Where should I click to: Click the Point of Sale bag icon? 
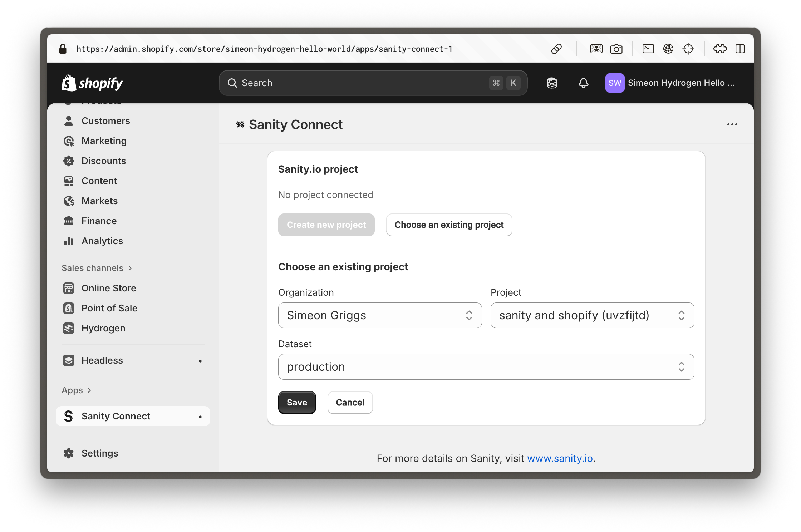[x=69, y=308]
